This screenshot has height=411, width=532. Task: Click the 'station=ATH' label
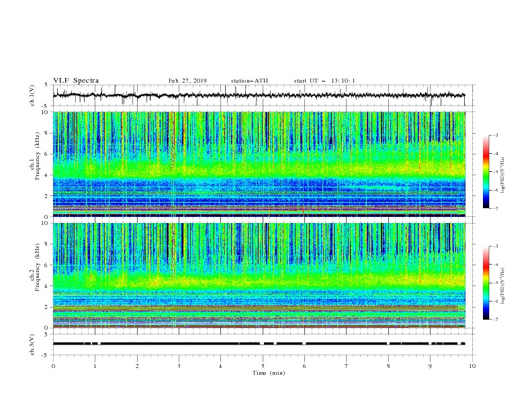click(x=249, y=81)
